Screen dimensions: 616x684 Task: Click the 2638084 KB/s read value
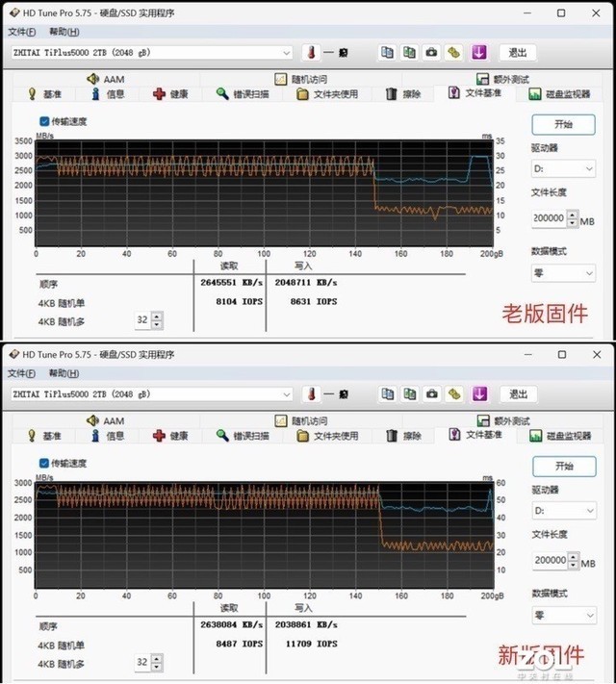(231, 624)
